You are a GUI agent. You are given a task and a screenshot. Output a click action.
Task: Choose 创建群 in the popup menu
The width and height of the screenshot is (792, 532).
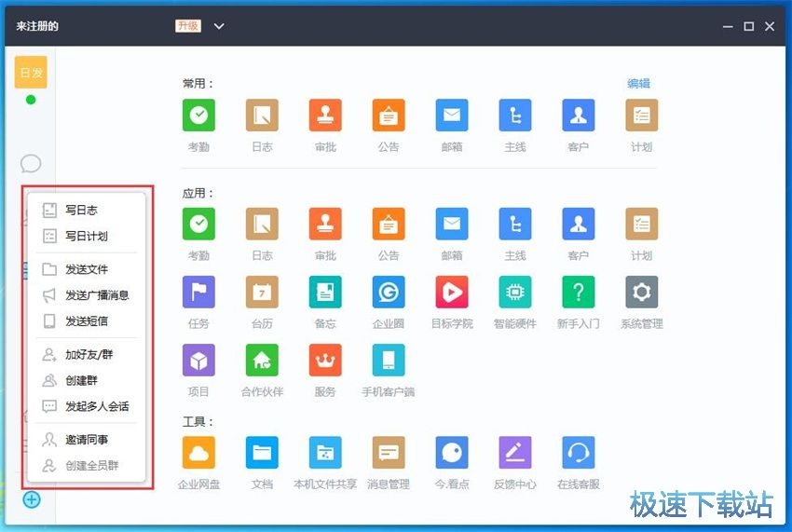point(87,380)
